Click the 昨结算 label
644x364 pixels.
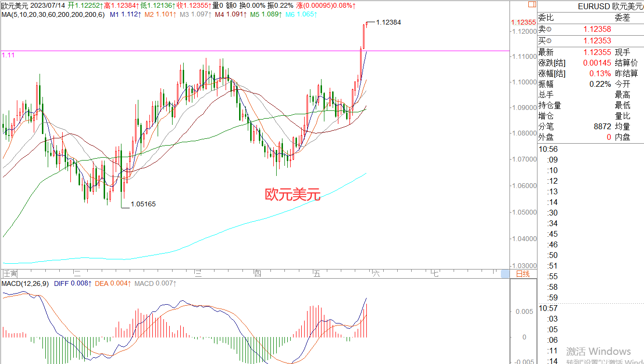point(626,73)
